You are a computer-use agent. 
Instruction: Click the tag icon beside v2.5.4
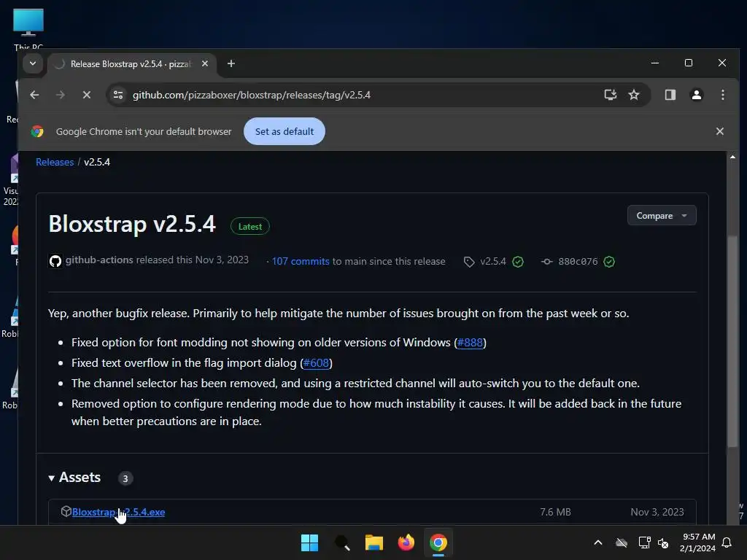coord(469,262)
